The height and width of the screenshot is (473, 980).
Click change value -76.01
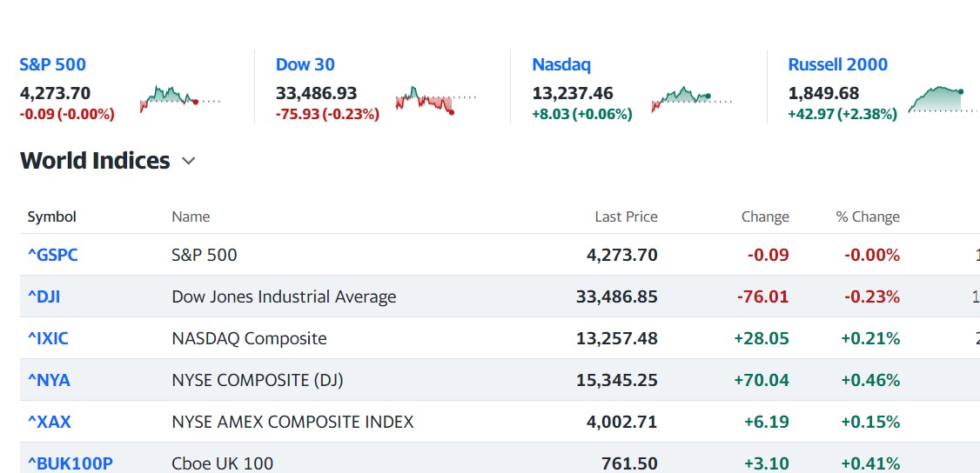[763, 296]
